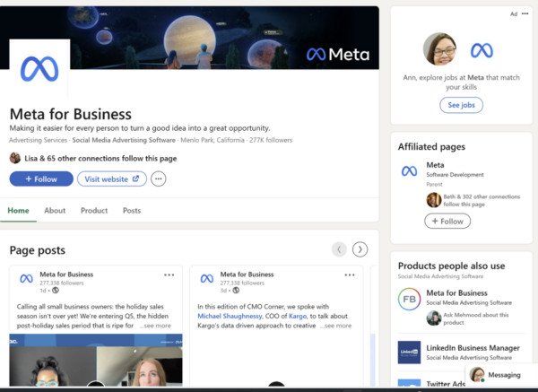Open LinkedIn Business Manager product title

click(x=473, y=348)
